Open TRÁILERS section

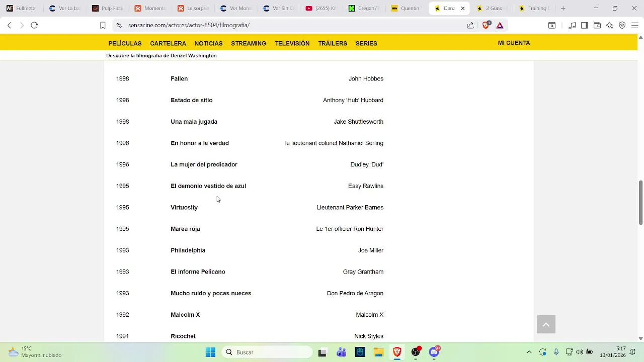pos(333,43)
